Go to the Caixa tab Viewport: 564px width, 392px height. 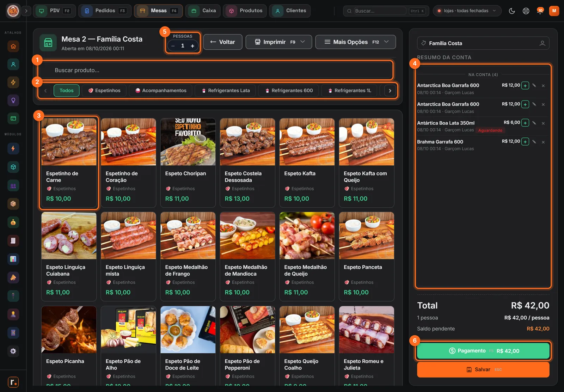click(x=203, y=11)
